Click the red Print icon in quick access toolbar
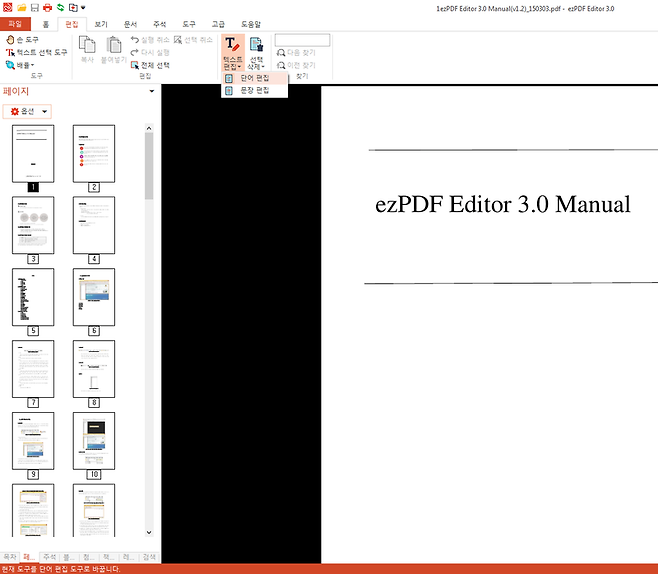 [x=47, y=8]
